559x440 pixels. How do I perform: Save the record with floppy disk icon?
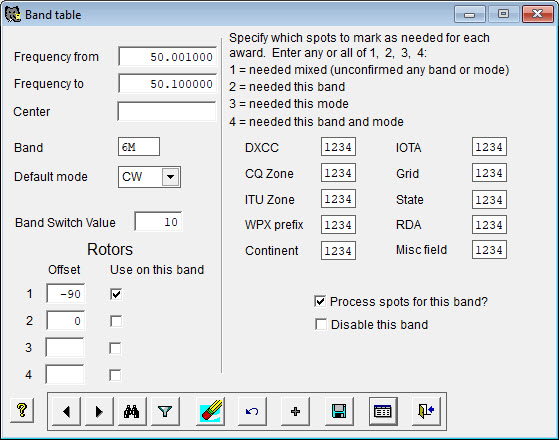coord(339,411)
